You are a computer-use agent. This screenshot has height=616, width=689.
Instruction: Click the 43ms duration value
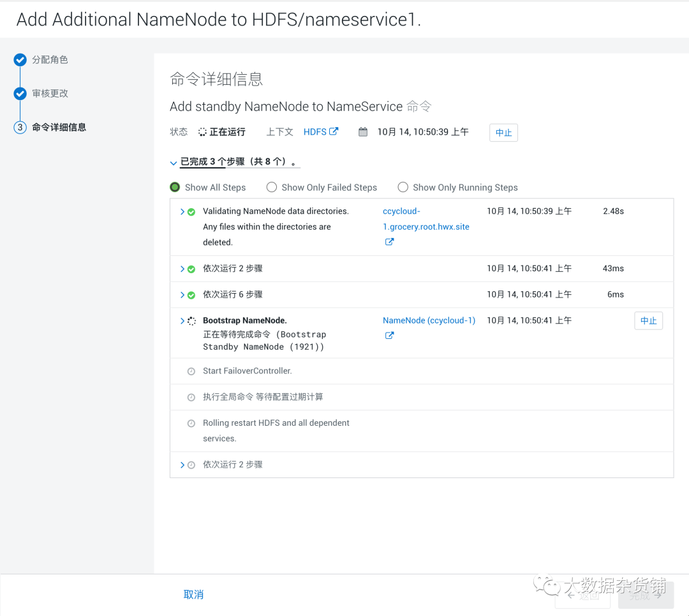613,268
